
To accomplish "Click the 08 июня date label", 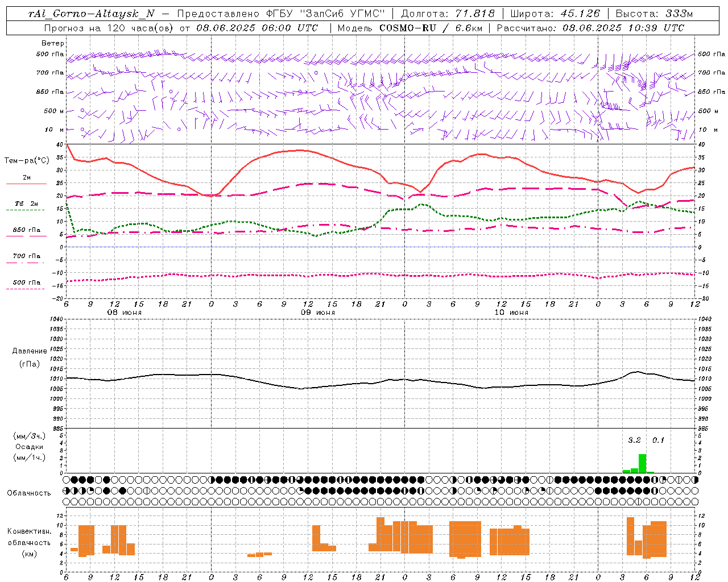I will tap(125, 313).
